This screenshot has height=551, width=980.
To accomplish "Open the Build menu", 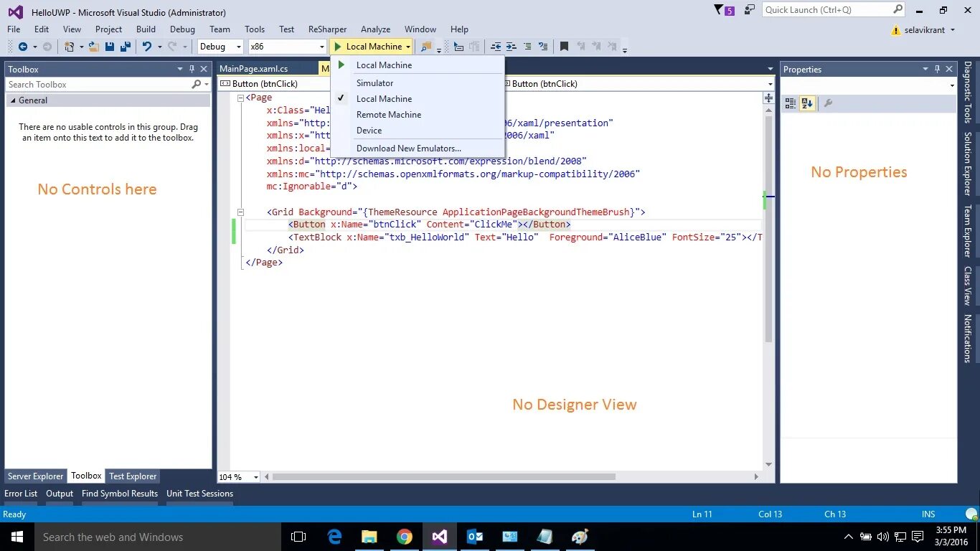I will pos(146,29).
